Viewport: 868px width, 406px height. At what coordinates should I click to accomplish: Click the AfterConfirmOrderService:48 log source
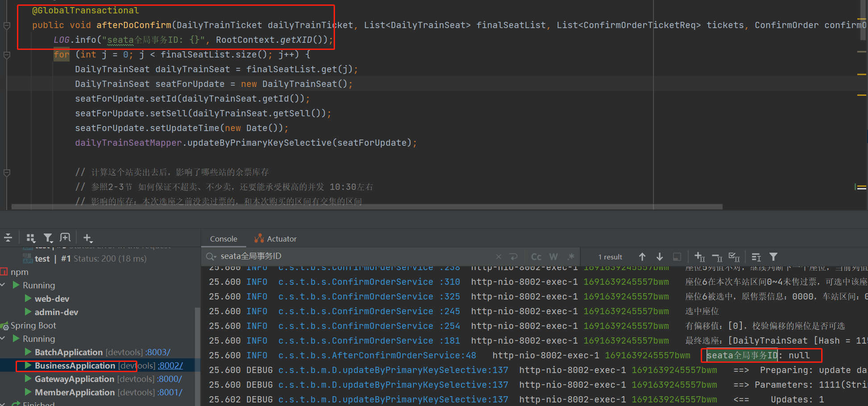(x=377, y=355)
